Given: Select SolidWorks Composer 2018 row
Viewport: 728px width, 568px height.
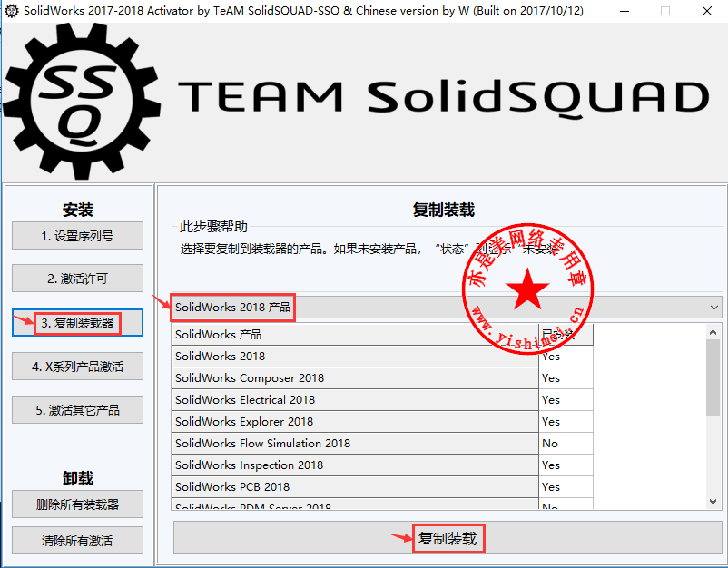Looking at the screenshot, I should pos(355,377).
